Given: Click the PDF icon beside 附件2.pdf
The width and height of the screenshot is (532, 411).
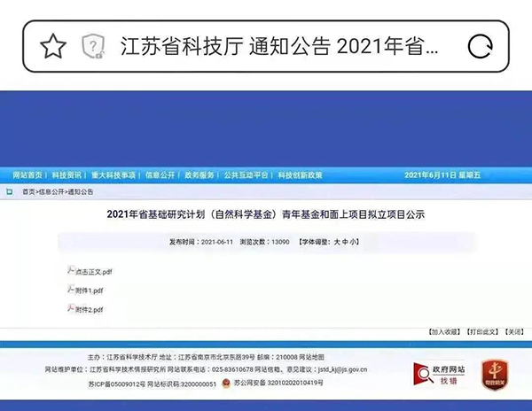Looking at the screenshot, I should (71, 308).
